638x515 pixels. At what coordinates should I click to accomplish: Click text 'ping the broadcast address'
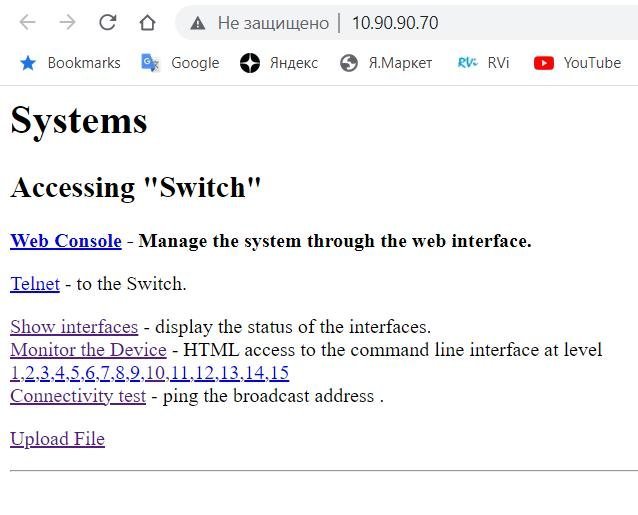click(268, 396)
